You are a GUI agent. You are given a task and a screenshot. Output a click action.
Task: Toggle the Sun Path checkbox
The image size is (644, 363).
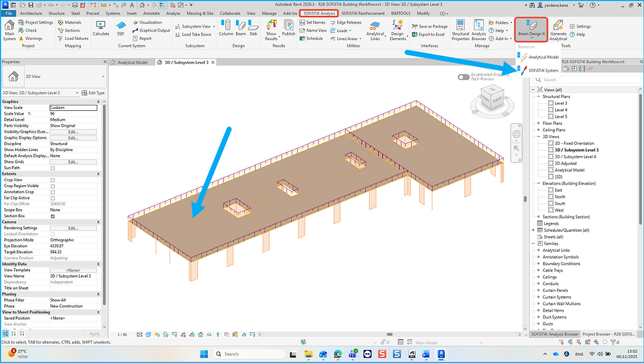tap(53, 168)
